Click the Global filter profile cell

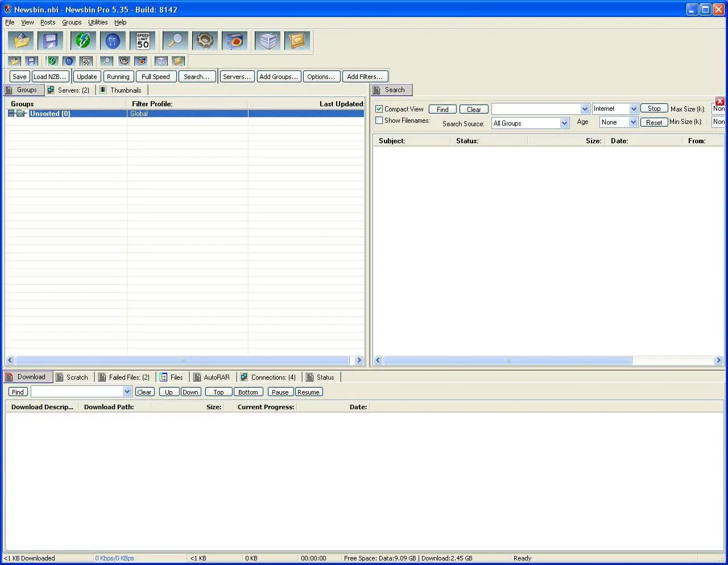[188, 114]
